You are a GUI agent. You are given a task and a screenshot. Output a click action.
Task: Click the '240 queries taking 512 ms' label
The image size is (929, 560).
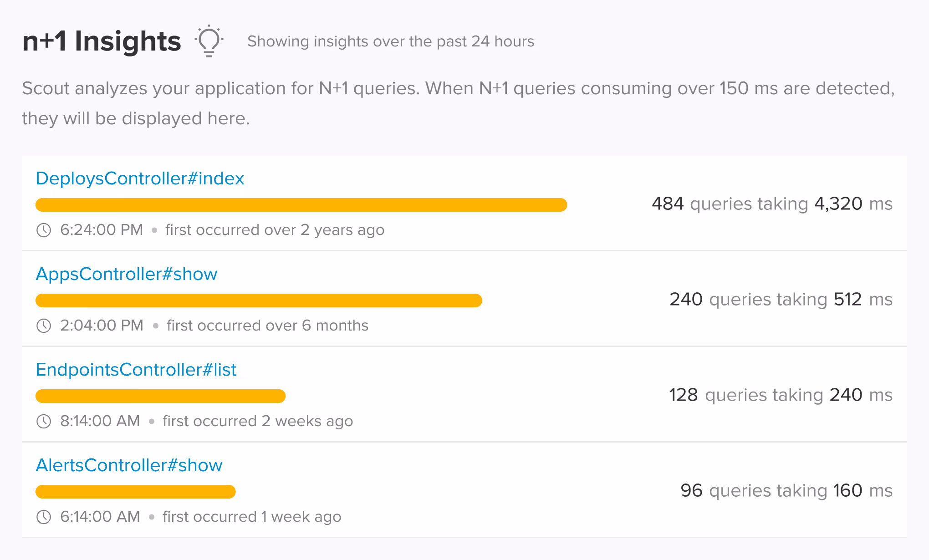(x=781, y=299)
